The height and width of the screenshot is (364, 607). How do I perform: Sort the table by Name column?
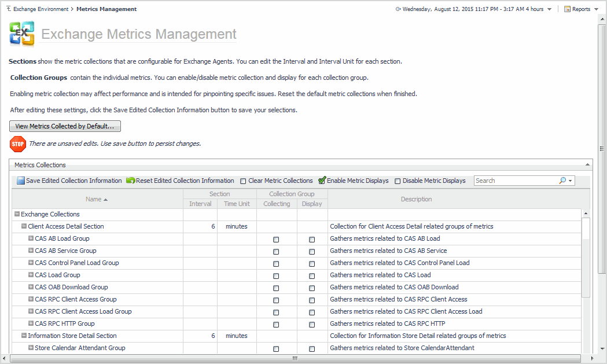coord(97,199)
